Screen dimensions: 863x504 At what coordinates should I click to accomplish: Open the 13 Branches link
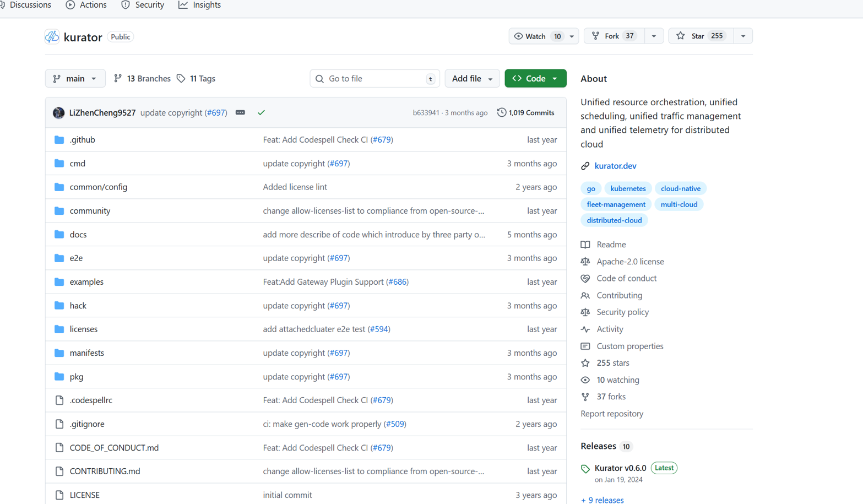coord(142,79)
